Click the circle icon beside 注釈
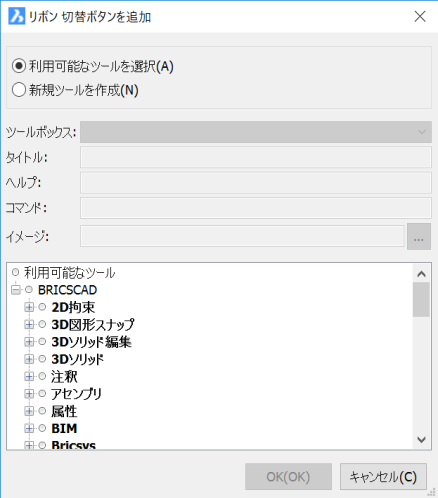This screenshot has height=498, width=438. click(42, 376)
